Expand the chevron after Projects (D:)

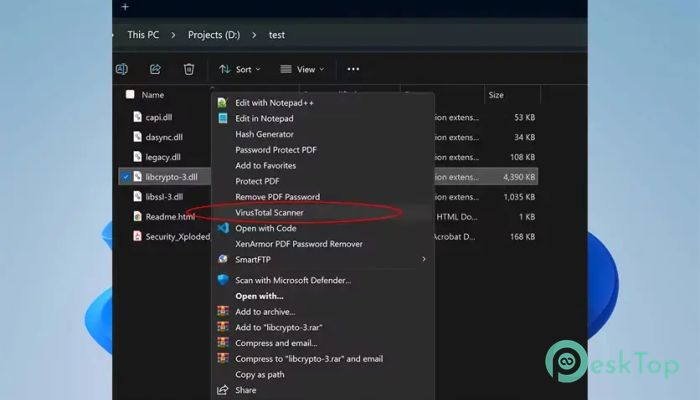click(x=254, y=35)
